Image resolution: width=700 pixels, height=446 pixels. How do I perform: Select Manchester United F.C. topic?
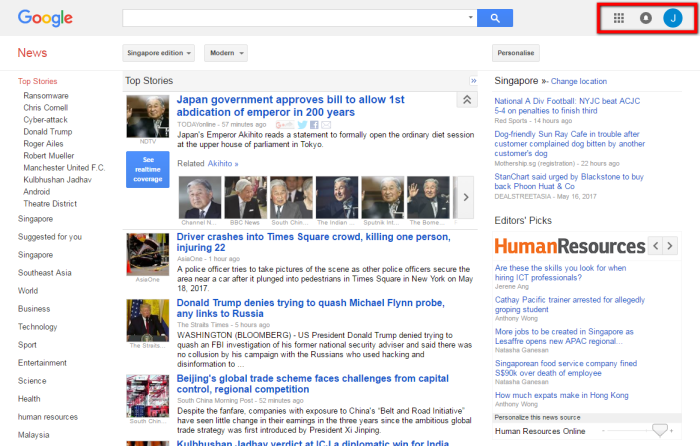64,168
